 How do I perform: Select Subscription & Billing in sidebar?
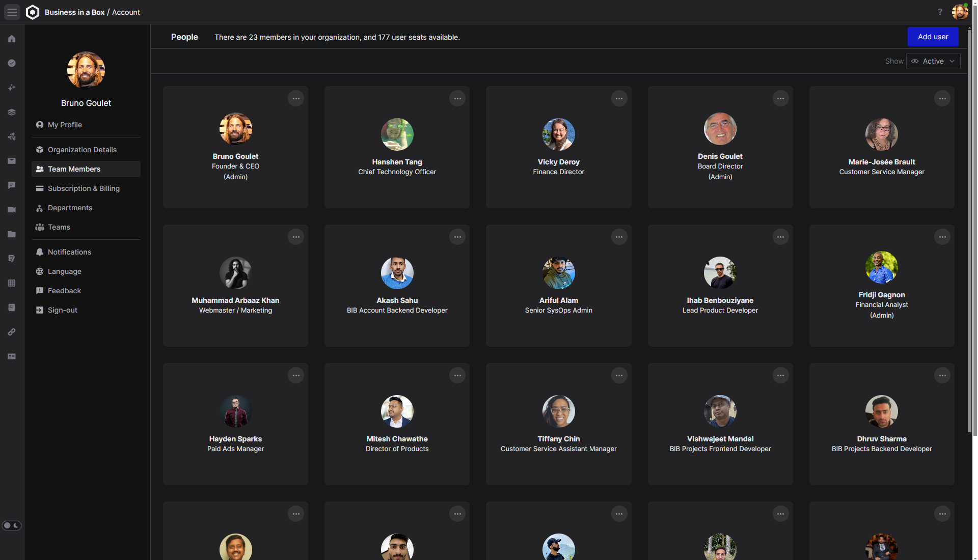pos(84,188)
